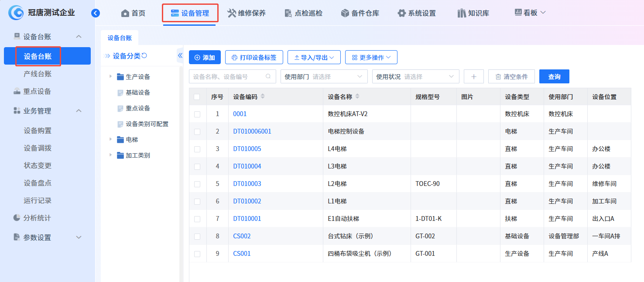The image size is (644, 282).
Task: Sort by 设备名称 column sort icon
Action: tap(357, 96)
